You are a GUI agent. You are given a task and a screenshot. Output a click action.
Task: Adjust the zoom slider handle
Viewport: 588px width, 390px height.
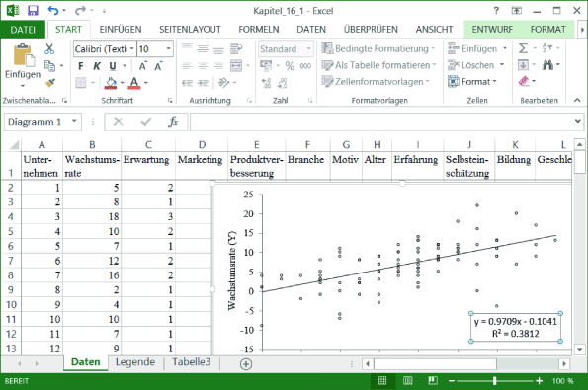click(x=495, y=381)
